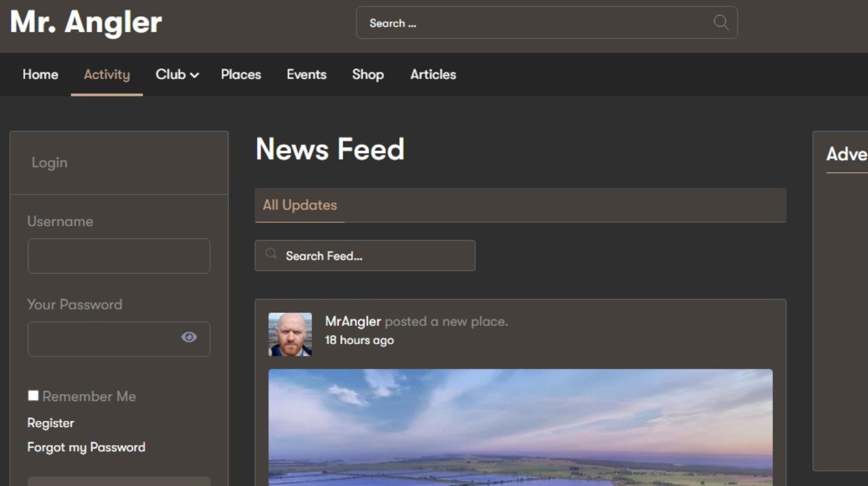868x486 pixels.
Task: Toggle password visibility eye icon
Action: pos(189,337)
